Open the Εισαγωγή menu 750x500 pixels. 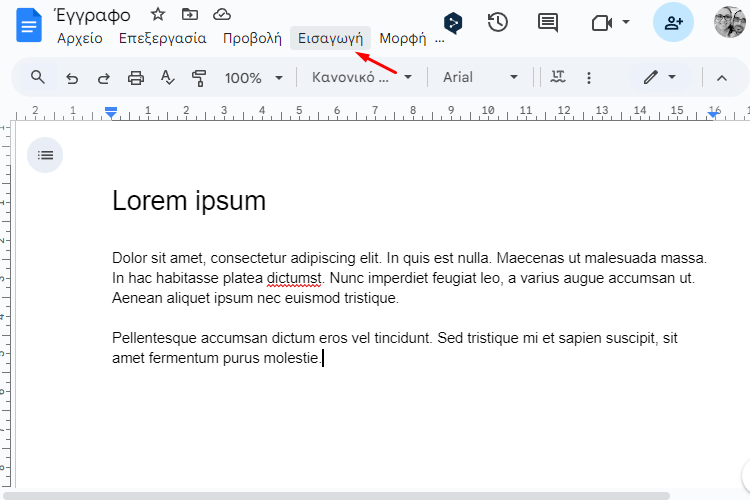coord(331,38)
